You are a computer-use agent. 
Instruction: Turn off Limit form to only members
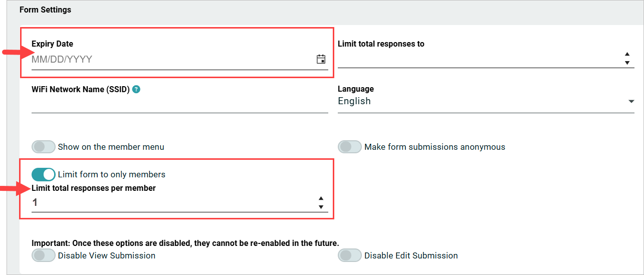click(x=44, y=174)
